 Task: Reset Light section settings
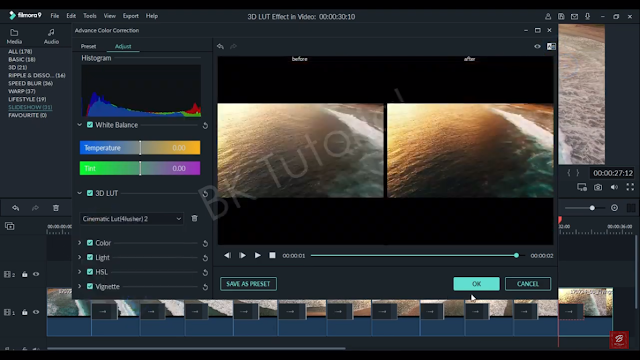click(x=205, y=258)
